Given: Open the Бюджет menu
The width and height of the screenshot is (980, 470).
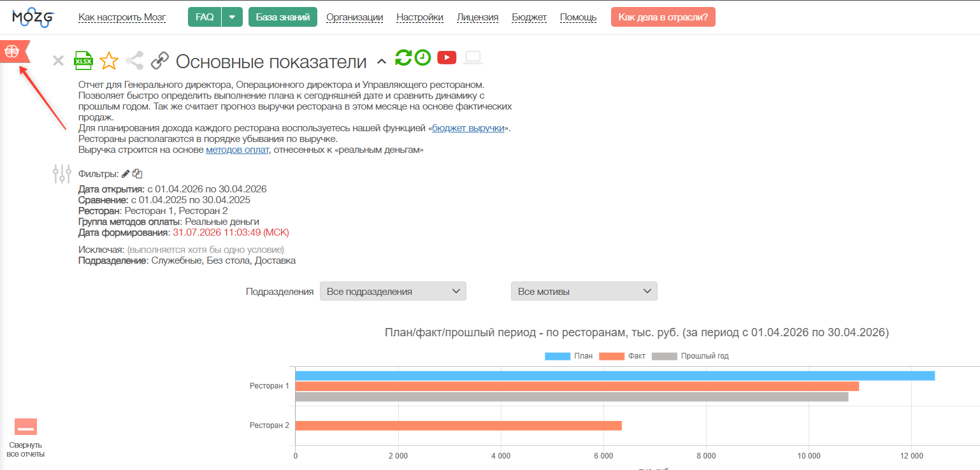Looking at the screenshot, I should point(530,17).
